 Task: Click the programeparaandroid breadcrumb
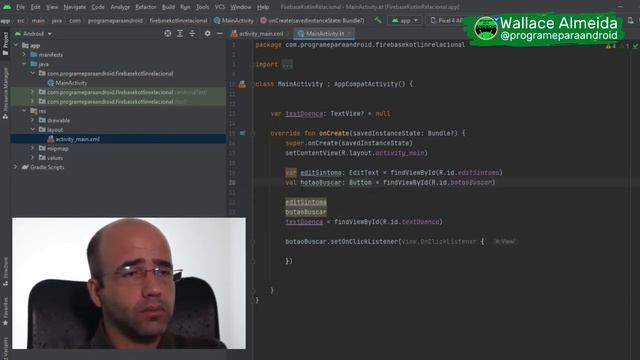[x=115, y=20]
